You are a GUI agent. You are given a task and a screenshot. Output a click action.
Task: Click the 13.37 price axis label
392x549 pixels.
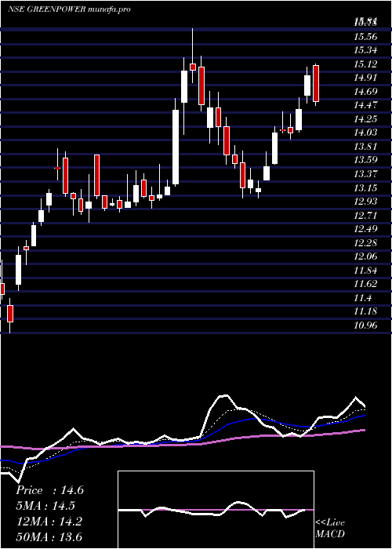(x=365, y=173)
